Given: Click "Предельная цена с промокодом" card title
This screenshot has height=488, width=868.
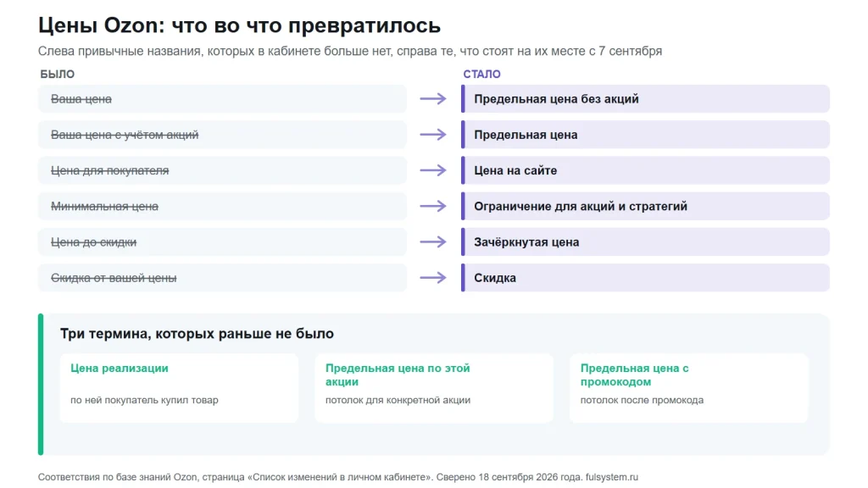Looking at the screenshot, I should point(634,375).
